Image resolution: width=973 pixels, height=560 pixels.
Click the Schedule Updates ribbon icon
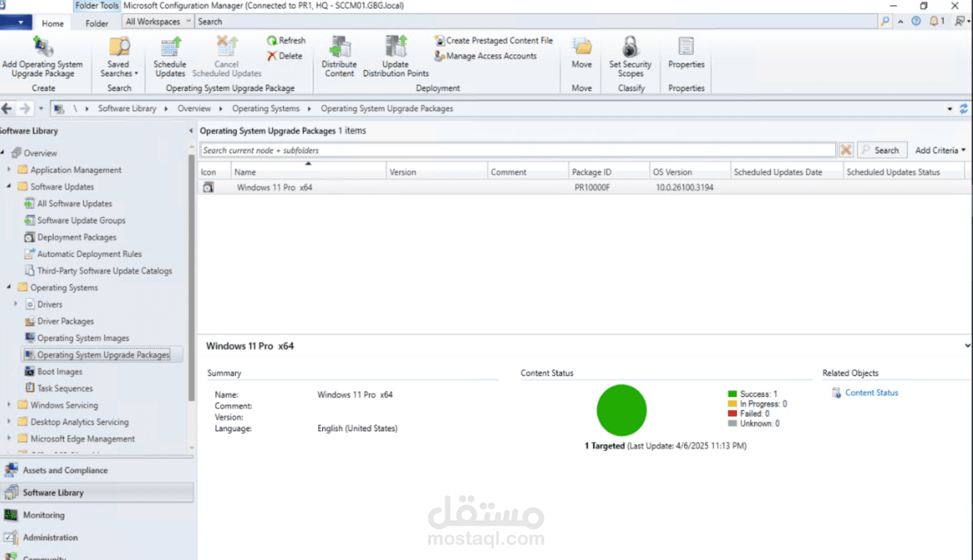170,47
